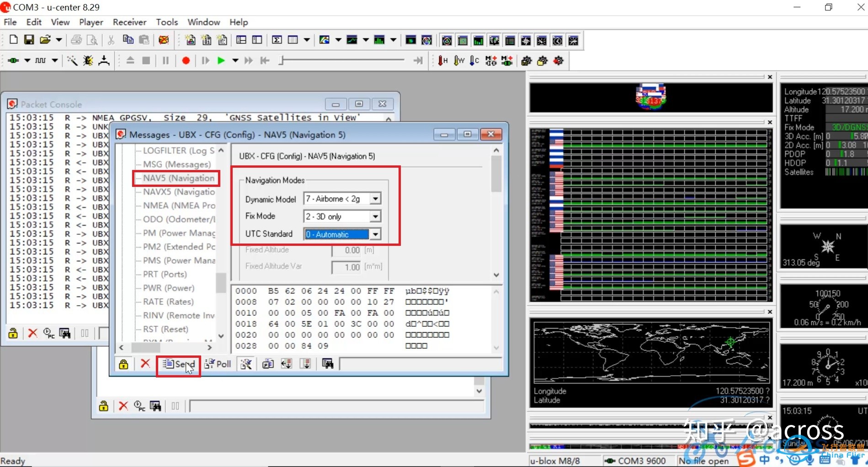Image resolution: width=868 pixels, height=467 pixels.
Task: Click the Stop button in the player toolbar
Action: [146, 60]
